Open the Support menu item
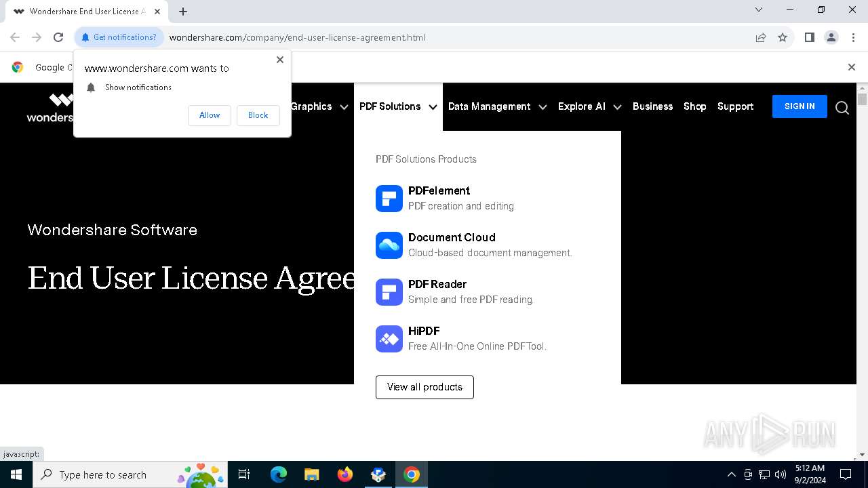 tap(735, 106)
